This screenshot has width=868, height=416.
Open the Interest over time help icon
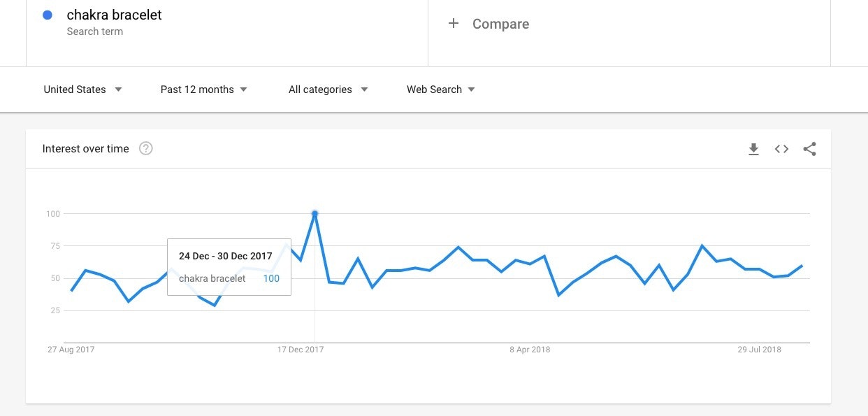pyautogui.click(x=145, y=148)
